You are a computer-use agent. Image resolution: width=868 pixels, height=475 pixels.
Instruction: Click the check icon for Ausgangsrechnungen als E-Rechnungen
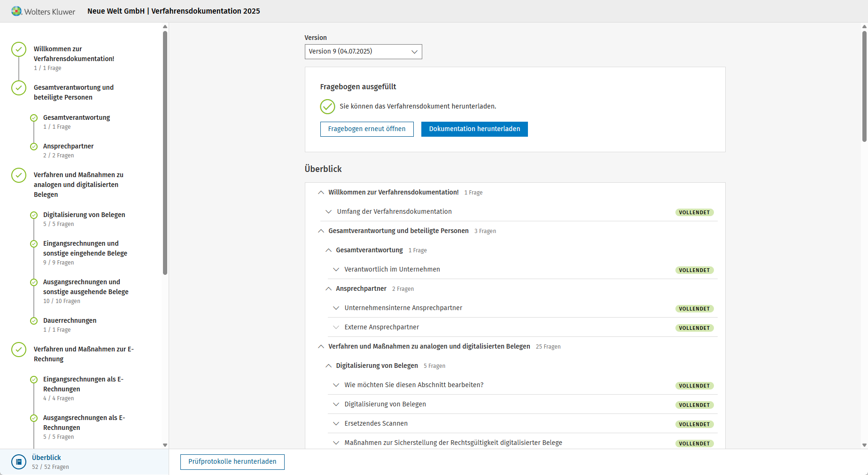pos(34,418)
